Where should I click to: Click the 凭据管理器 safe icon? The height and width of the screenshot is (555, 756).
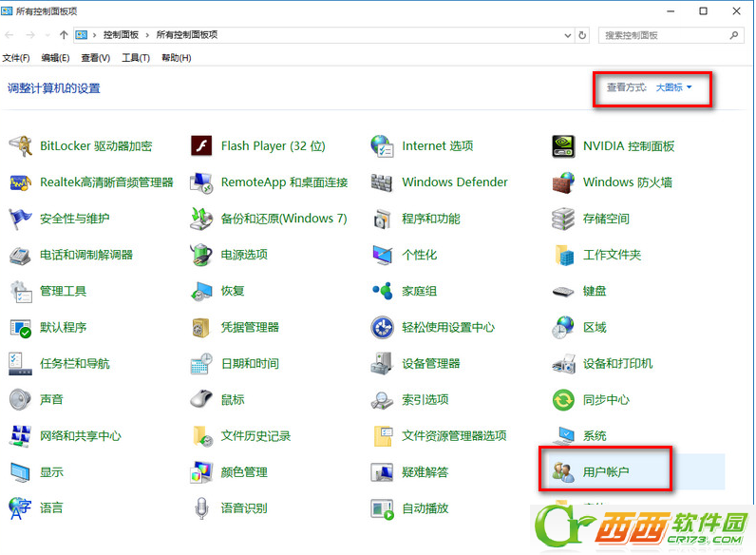tap(200, 328)
